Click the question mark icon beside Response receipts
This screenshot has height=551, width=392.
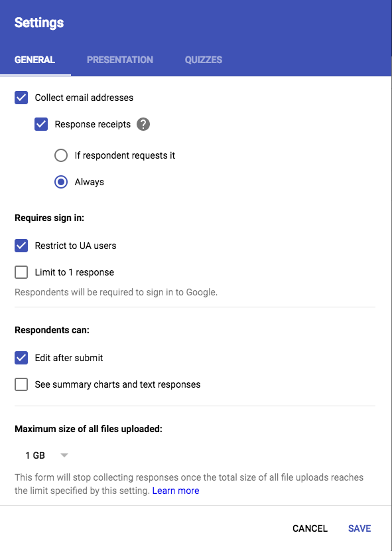tap(143, 124)
